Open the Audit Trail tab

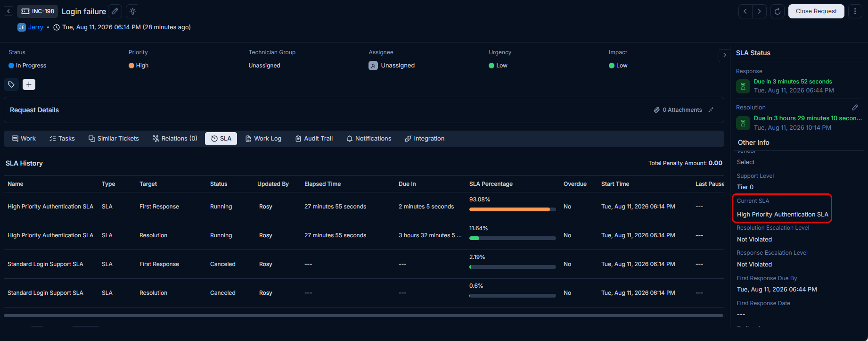(x=314, y=139)
